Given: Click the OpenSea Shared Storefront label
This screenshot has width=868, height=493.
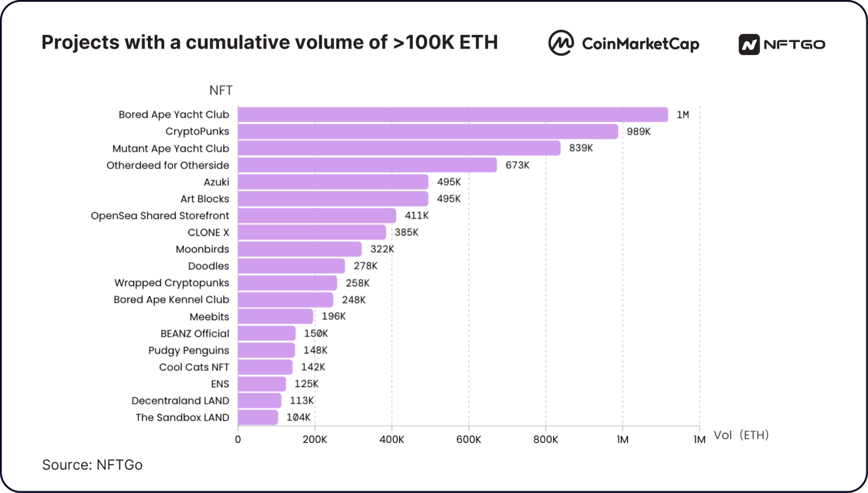Looking at the screenshot, I should pyautogui.click(x=160, y=216).
